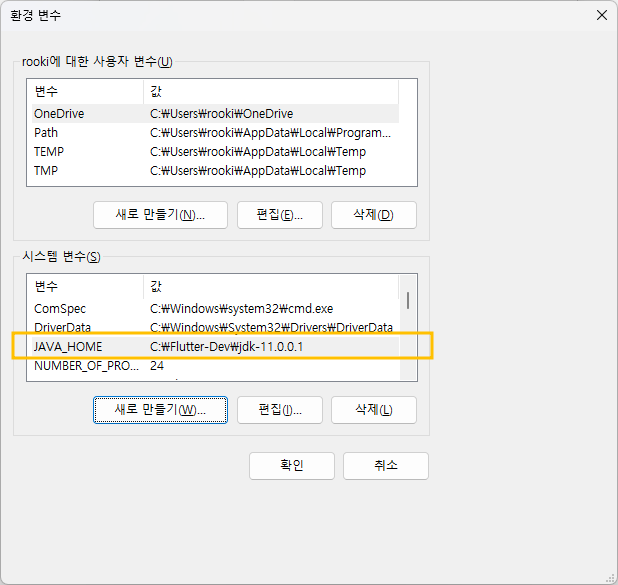Click the TMP row's Local\Temp value
The width and height of the screenshot is (618, 585).
258,170
